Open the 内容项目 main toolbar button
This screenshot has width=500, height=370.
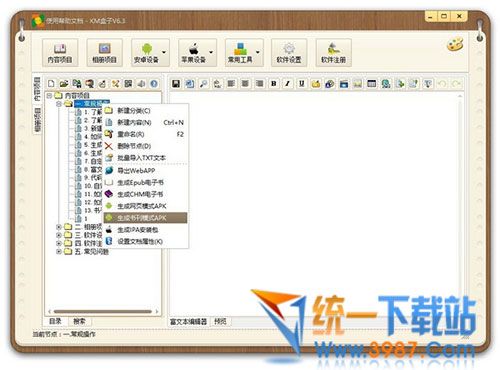60,53
